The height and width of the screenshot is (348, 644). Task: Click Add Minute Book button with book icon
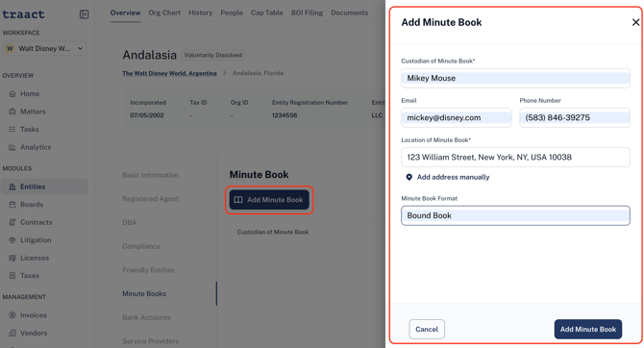point(269,200)
